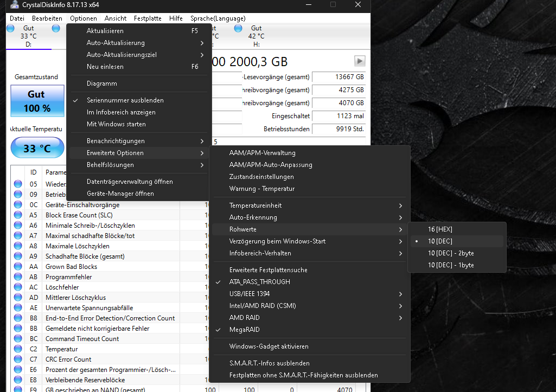Click the Betriebsstunden 9919 Std. field
Screen dimensions: 556x392
[339, 129]
